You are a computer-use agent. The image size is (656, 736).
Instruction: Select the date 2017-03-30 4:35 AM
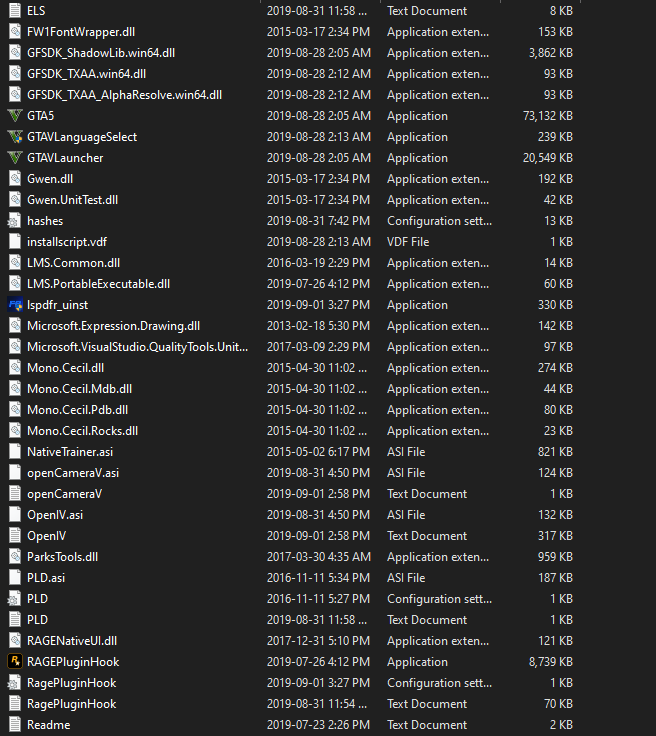pos(319,557)
